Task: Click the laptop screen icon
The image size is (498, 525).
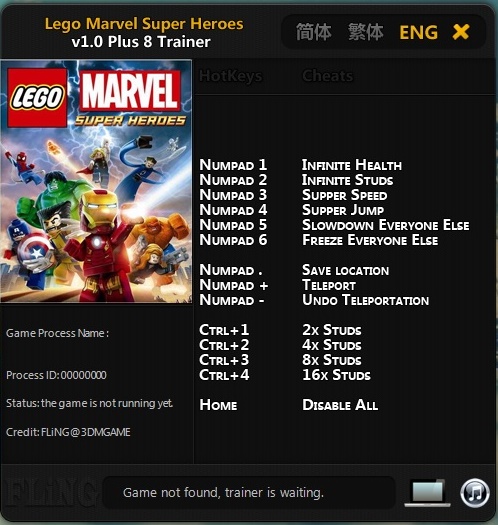Action: (427, 493)
